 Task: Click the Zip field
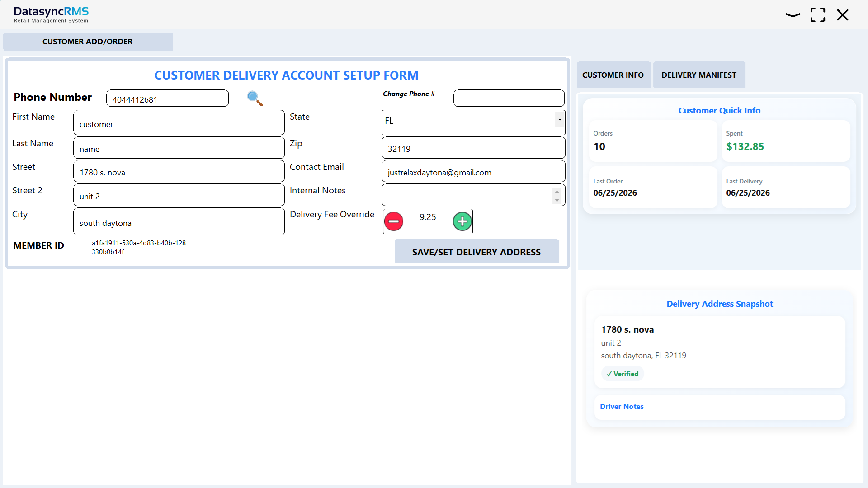click(x=473, y=148)
